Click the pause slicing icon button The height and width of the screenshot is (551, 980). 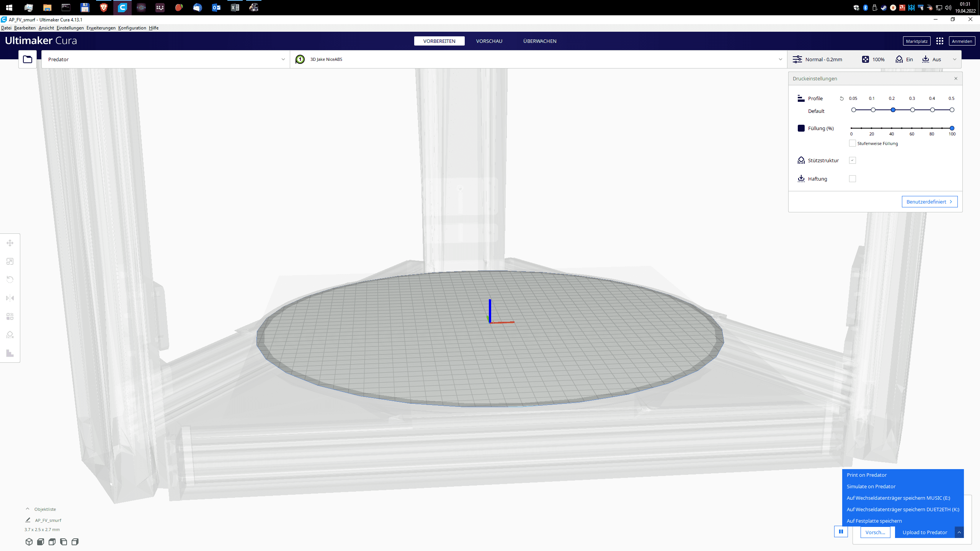841,531
